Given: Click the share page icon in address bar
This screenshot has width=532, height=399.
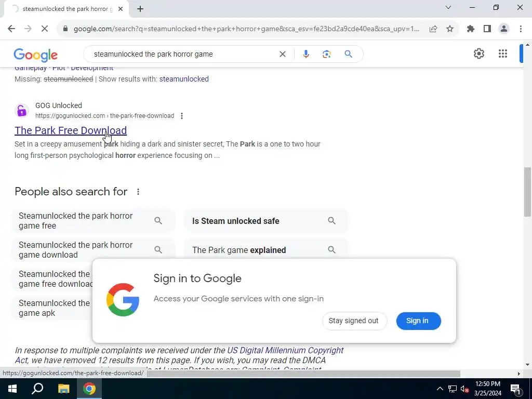Looking at the screenshot, I should pyautogui.click(x=433, y=29).
